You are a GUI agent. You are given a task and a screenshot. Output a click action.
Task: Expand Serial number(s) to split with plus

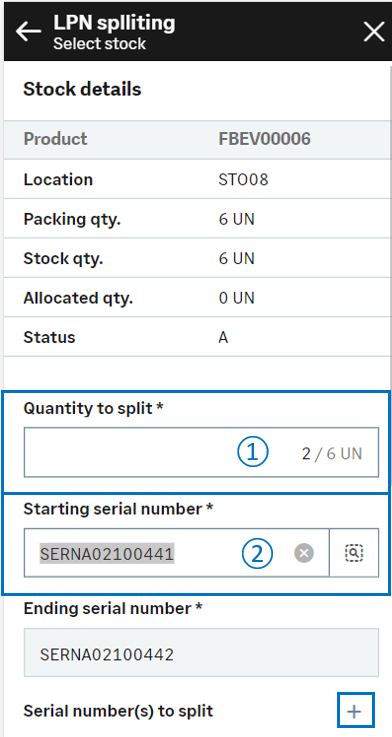coord(355,711)
